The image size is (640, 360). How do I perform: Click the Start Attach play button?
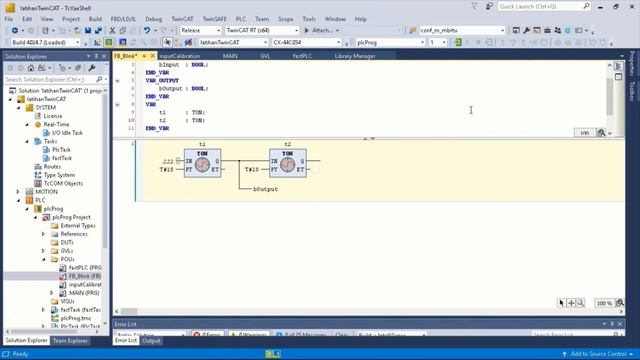307,31
